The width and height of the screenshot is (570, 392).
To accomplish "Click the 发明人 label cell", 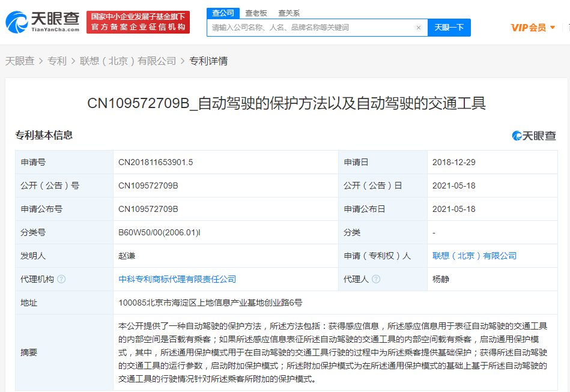I will click(x=64, y=256).
